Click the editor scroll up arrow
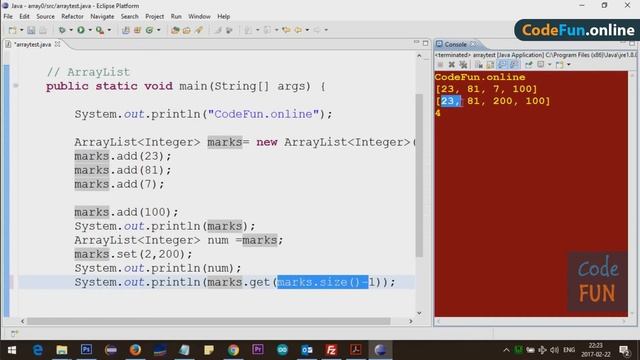Viewport: 640px width, 360px height. [x=419, y=56]
